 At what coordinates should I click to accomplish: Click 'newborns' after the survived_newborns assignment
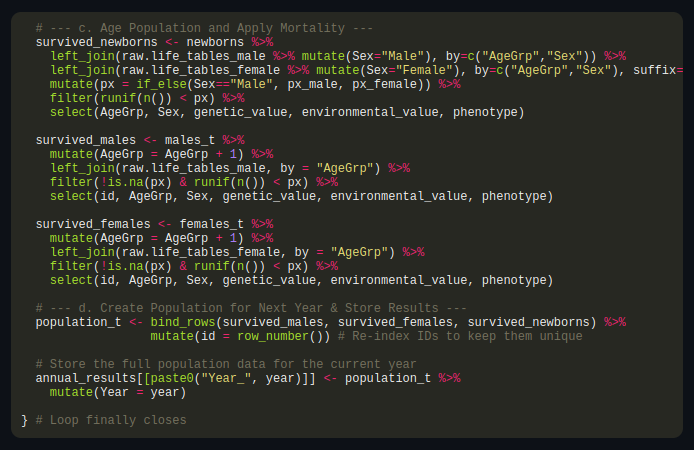[215, 42]
